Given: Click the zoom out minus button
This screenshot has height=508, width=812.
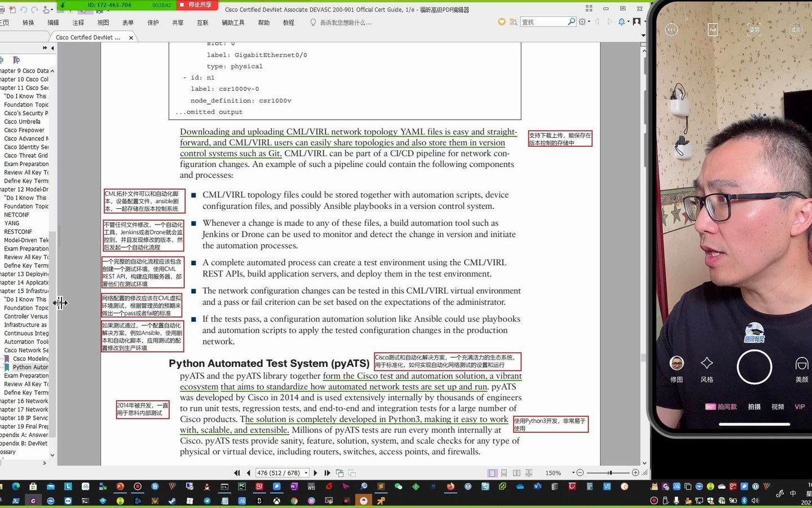Looking at the screenshot, I should click(x=580, y=472).
